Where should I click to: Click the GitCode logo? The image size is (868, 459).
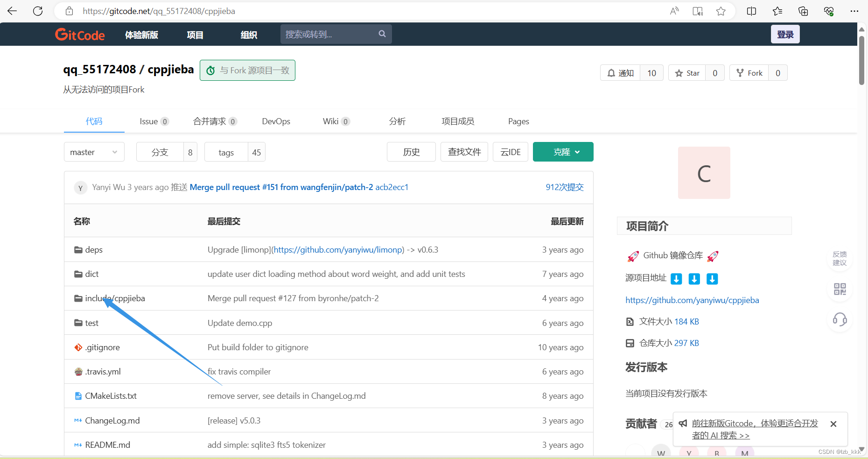pyautogui.click(x=80, y=35)
